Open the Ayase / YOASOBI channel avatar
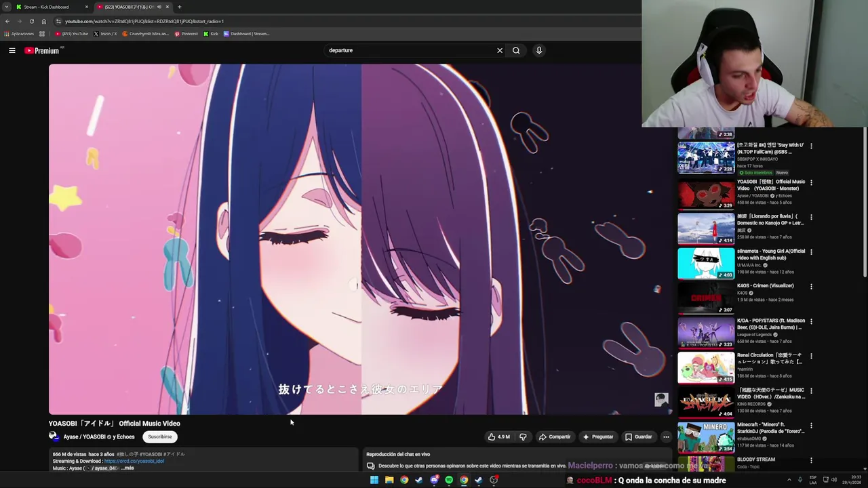Viewport: 868px width, 488px height. click(x=54, y=436)
